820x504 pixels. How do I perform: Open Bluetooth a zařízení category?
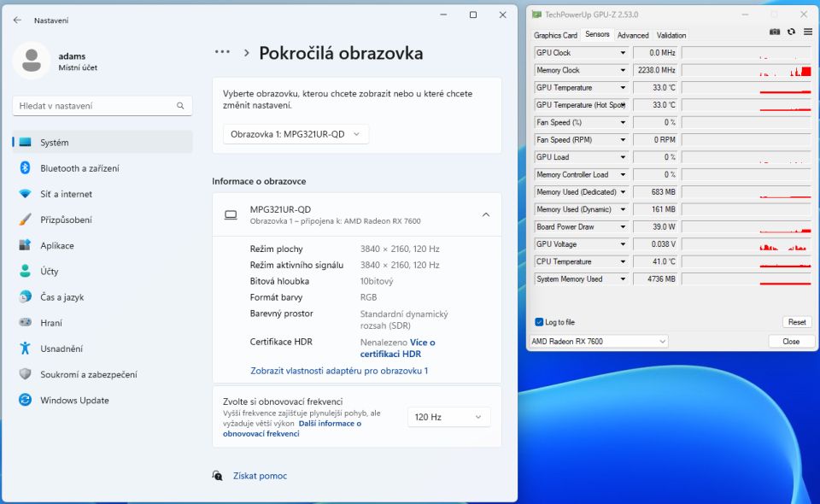[x=102, y=167]
